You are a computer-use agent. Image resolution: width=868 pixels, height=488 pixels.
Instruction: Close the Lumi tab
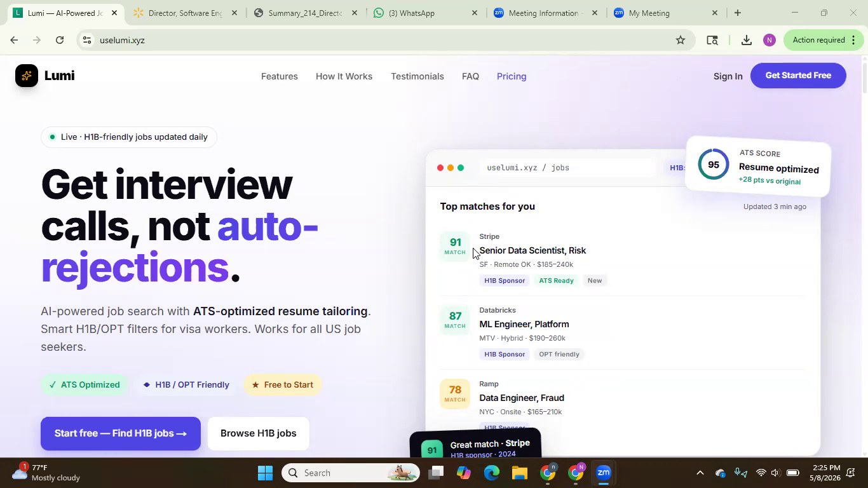pyautogui.click(x=114, y=13)
